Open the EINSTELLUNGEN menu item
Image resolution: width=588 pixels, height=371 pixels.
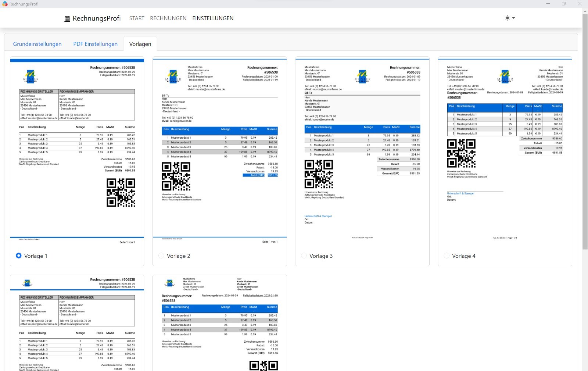tap(213, 18)
